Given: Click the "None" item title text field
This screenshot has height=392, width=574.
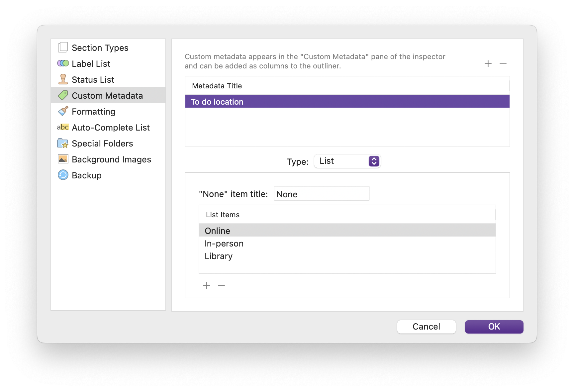Looking at the screenshot, I should [x=322, y=194].
